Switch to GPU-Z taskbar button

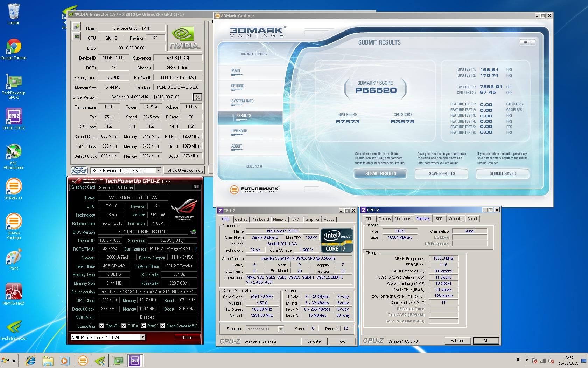[118, 360]
